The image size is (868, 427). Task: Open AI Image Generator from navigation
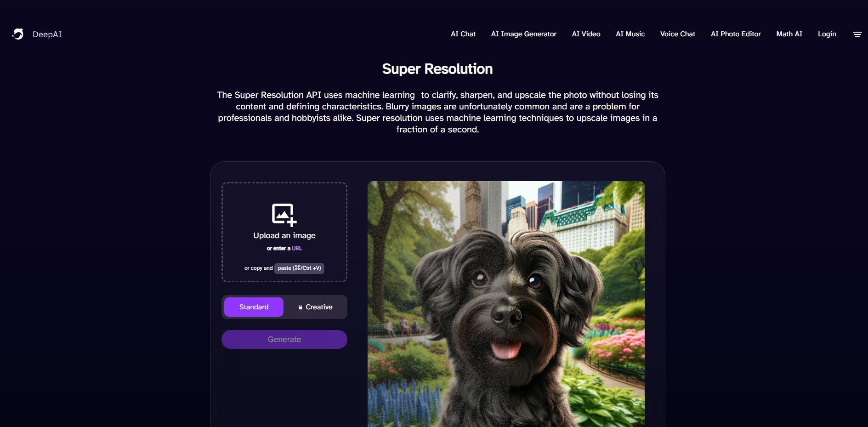coord(523,34)
